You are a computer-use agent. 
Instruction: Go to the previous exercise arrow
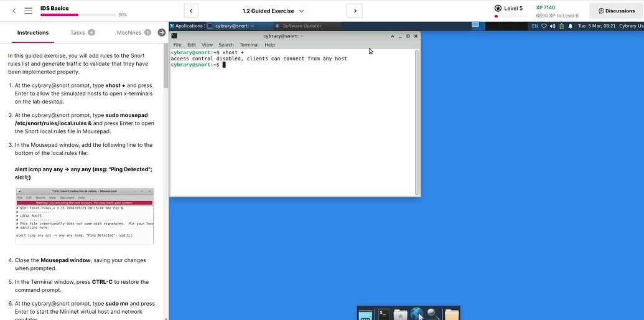click(192, 11)
